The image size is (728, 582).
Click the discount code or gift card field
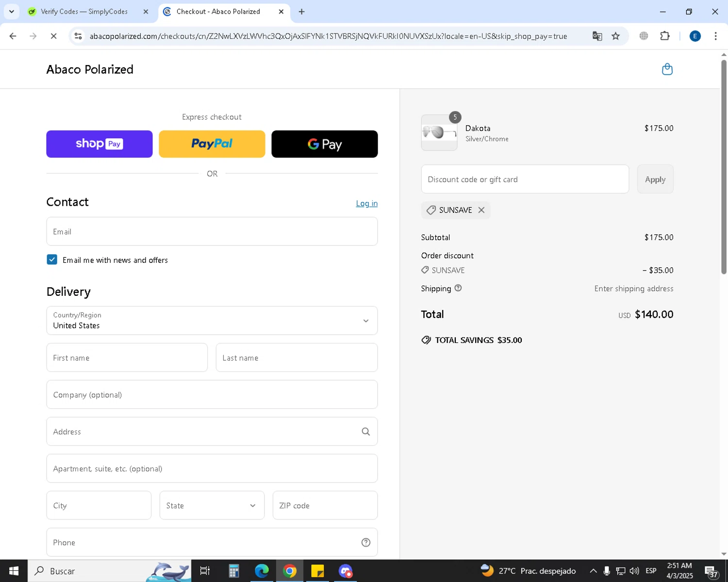(525, 179)
